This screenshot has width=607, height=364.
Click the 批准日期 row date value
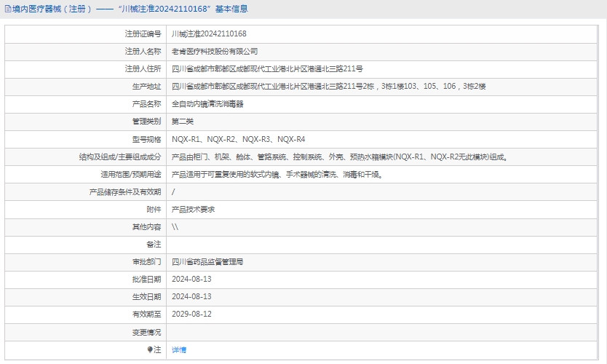click(x=191, y=280)
